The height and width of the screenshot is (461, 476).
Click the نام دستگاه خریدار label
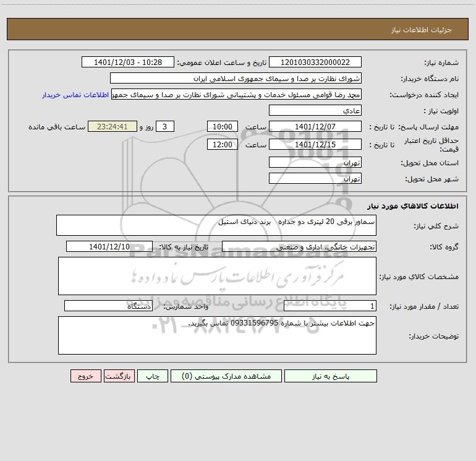coord(430,79)
